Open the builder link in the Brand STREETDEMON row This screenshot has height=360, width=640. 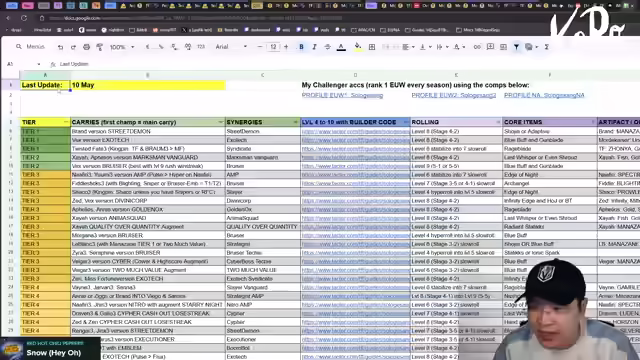pos(356,131)
